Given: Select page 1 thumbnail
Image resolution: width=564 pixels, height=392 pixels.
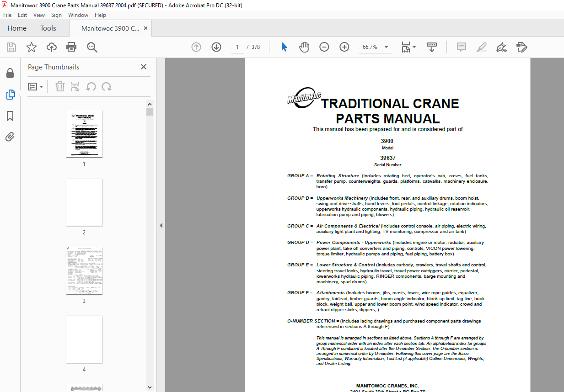Looking at the screenshot, I should coord(84,134).
